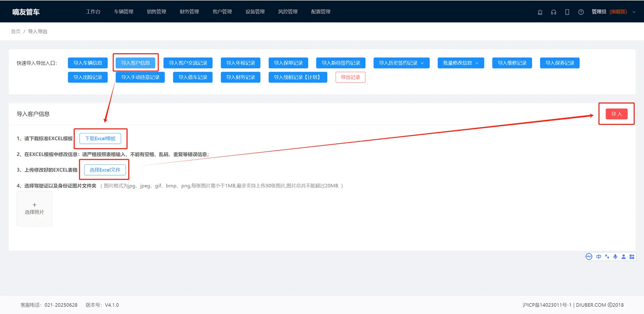644x314 pixels.
Task: Start voice input with the microphone icon
Action: tap(615, 257)
